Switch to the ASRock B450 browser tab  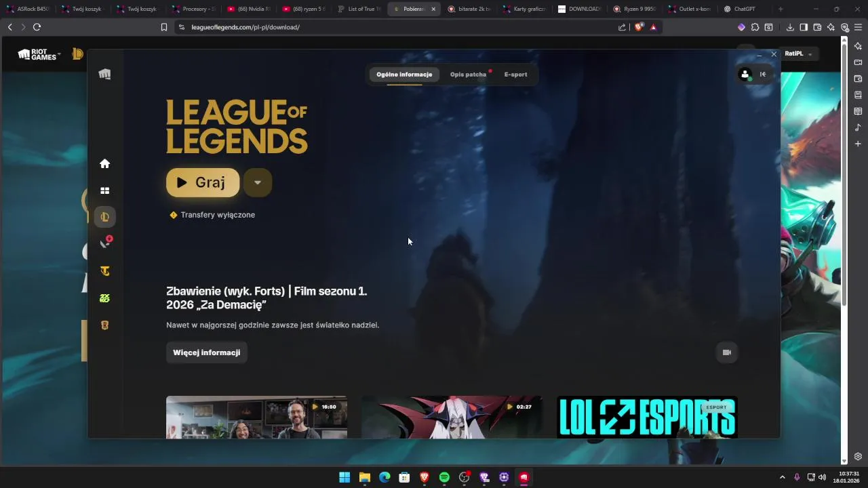click(x=28, y=9)
